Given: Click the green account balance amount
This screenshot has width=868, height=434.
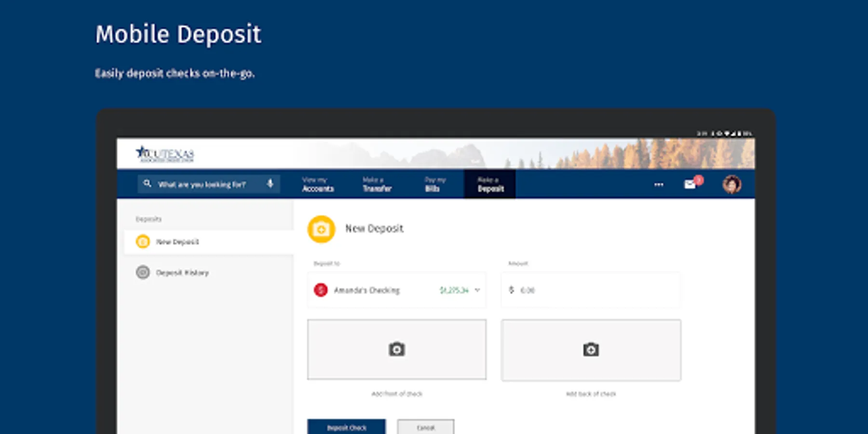Looking at the screenshot, I should click(x=454, y=290).
